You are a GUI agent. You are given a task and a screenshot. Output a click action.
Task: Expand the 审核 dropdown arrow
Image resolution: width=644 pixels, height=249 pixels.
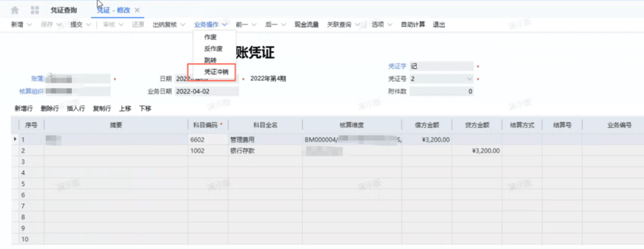pyautogui.click(x=121, y=25)
